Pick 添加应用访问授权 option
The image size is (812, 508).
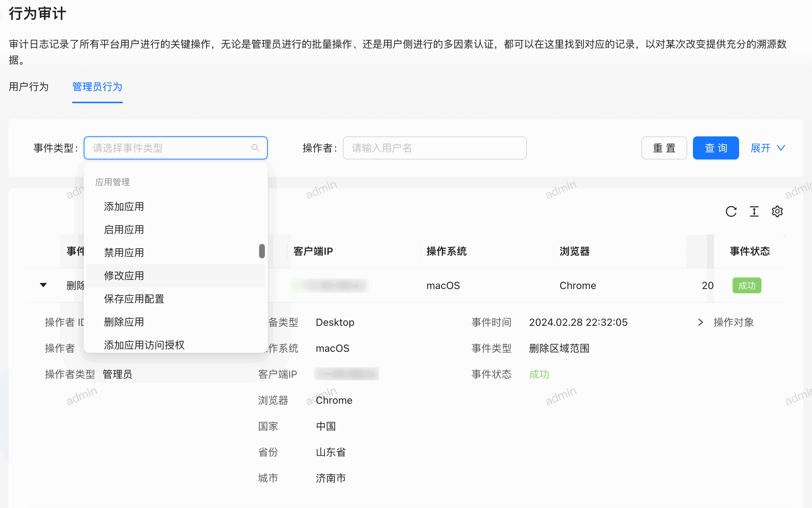tap(176, 345)
